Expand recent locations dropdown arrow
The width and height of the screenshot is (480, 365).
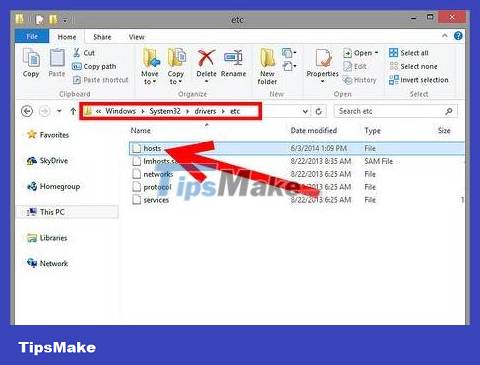[59, 111]
